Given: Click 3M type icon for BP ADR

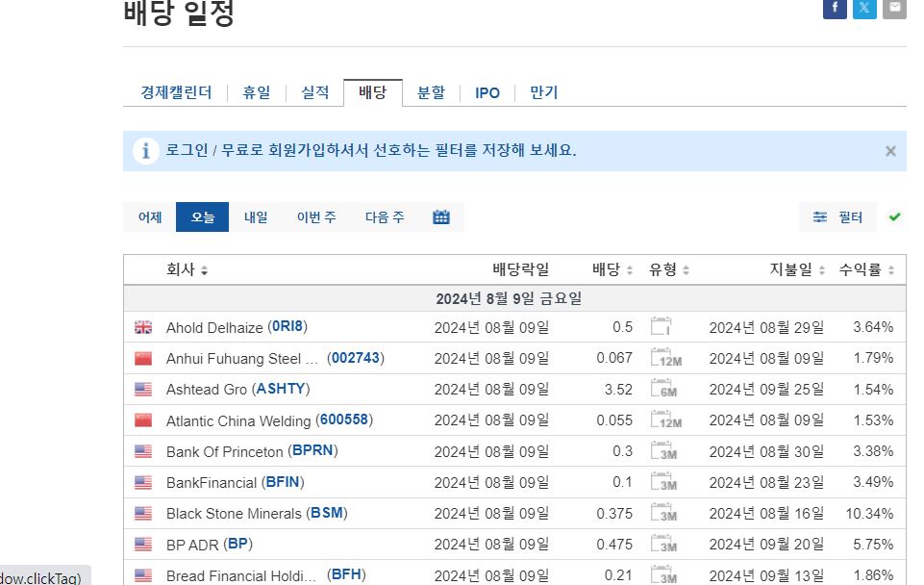Looking at the screenshot, I should point(663,543).
